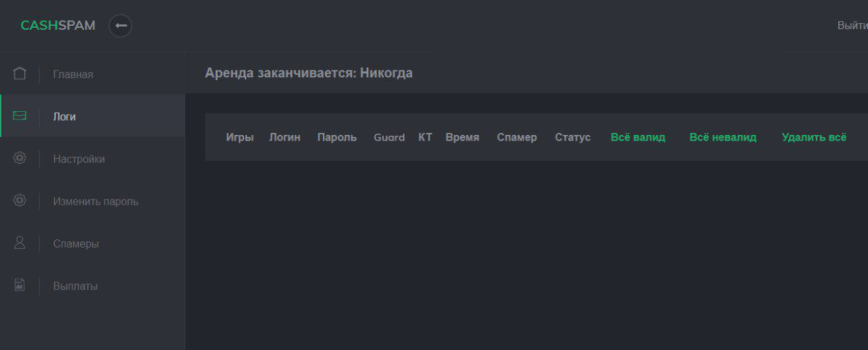Click the gear icon beside Настройки
Image resolution: width=868 pixels, height=350 pixels.
click(x=20, y=158)
